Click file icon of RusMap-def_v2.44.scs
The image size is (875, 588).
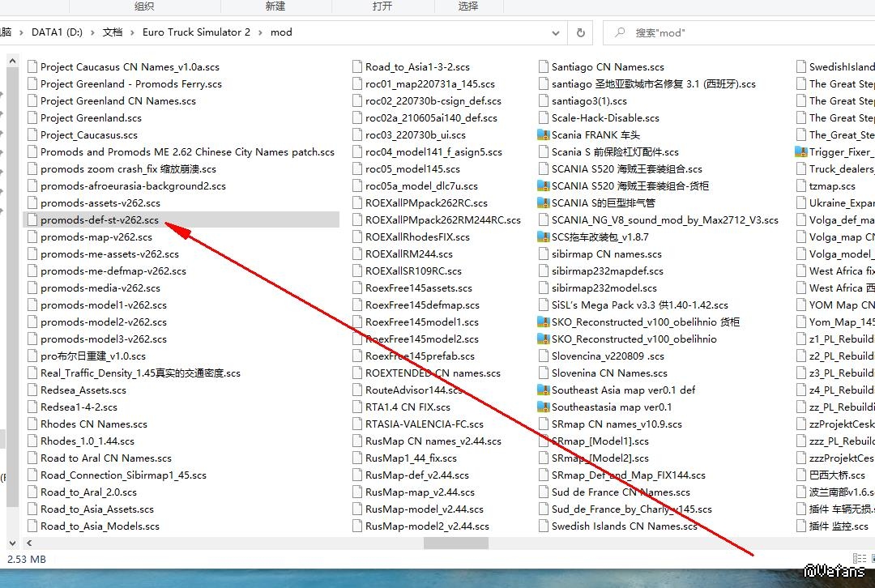tap(357, 475)
